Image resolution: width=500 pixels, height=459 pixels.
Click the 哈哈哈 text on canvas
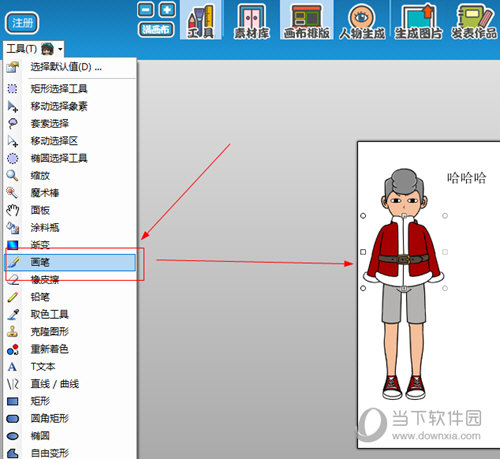click(466, 178)
